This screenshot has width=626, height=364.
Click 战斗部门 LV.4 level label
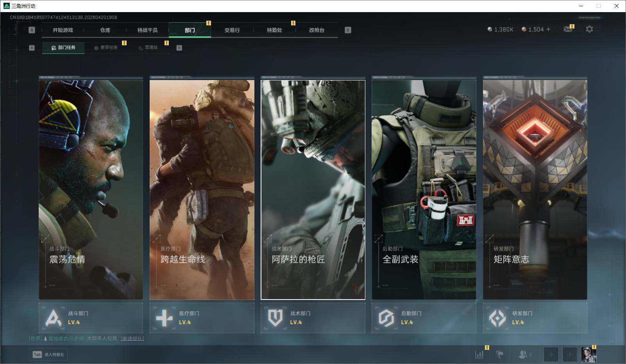[x=74, y=323]
